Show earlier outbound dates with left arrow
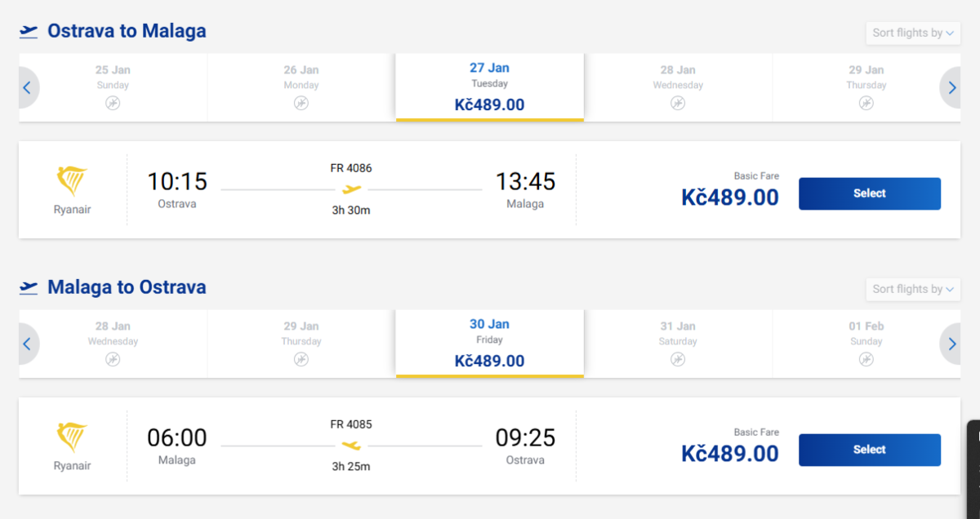The image size is (980, 519). tap(27, 87)
